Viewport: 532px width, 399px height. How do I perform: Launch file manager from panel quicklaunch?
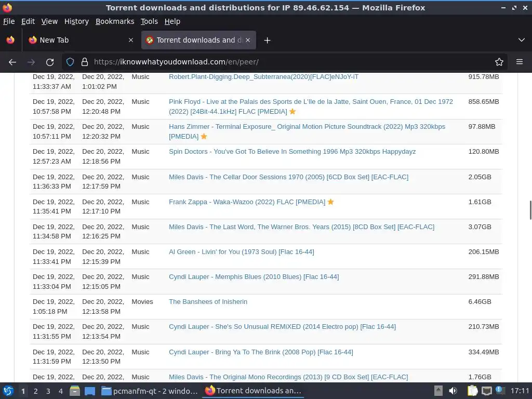(x=75, y=391)
